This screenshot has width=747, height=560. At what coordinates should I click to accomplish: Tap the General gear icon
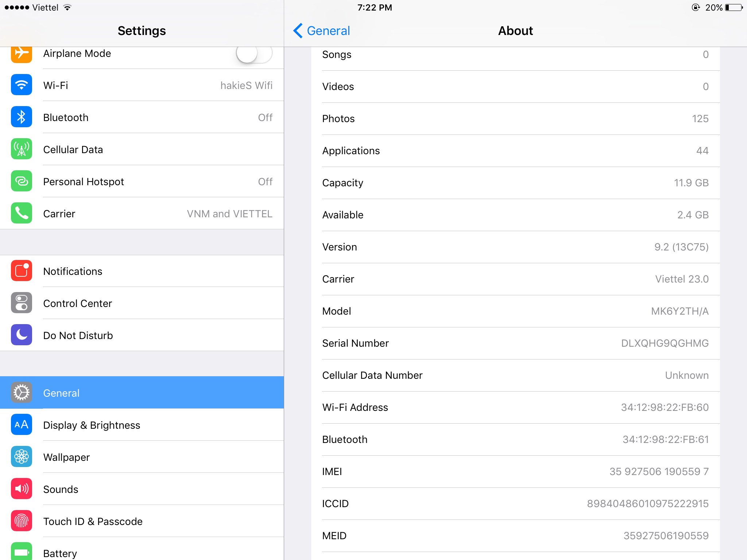22,392
